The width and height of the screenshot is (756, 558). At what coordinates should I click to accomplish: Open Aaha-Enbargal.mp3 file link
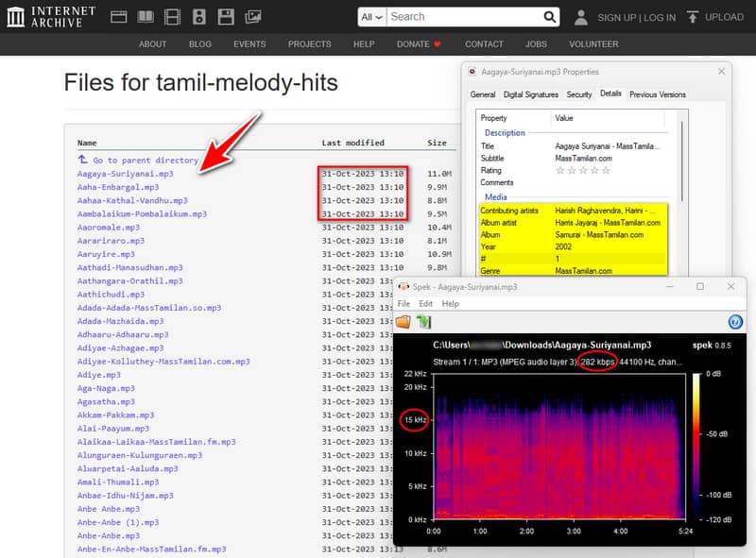pyautogui.click(x=118, y=187)
